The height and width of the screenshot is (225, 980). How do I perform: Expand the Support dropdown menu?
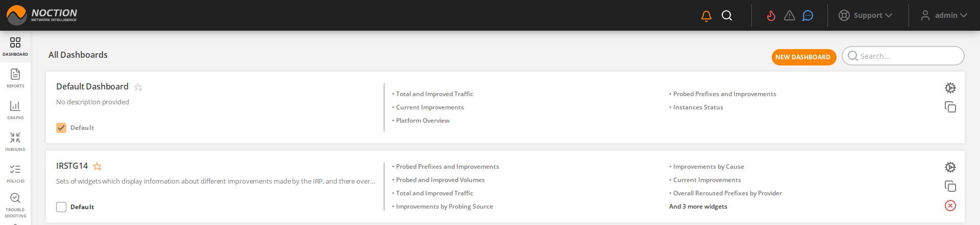[x=866, y=16]
